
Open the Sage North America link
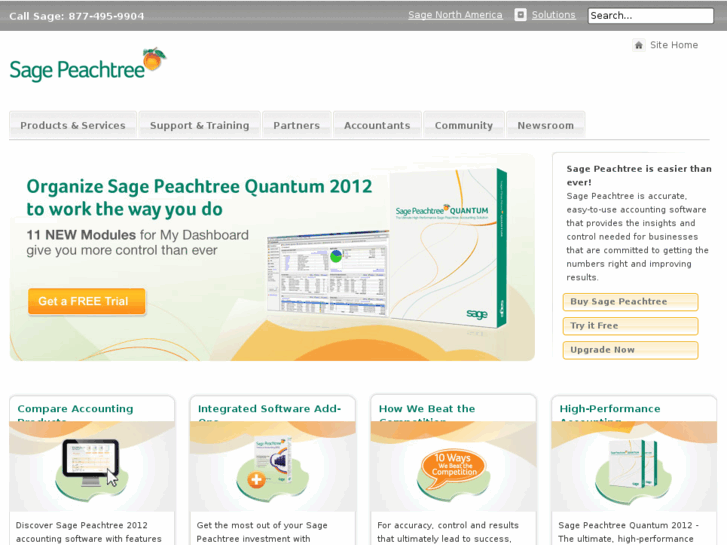coord(455,15)
